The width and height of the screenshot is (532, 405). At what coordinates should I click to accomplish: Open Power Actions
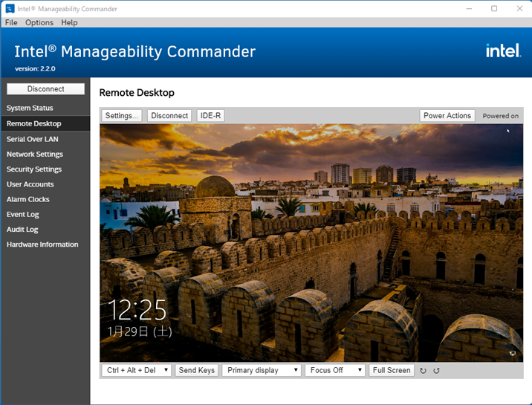pos(447,116)
